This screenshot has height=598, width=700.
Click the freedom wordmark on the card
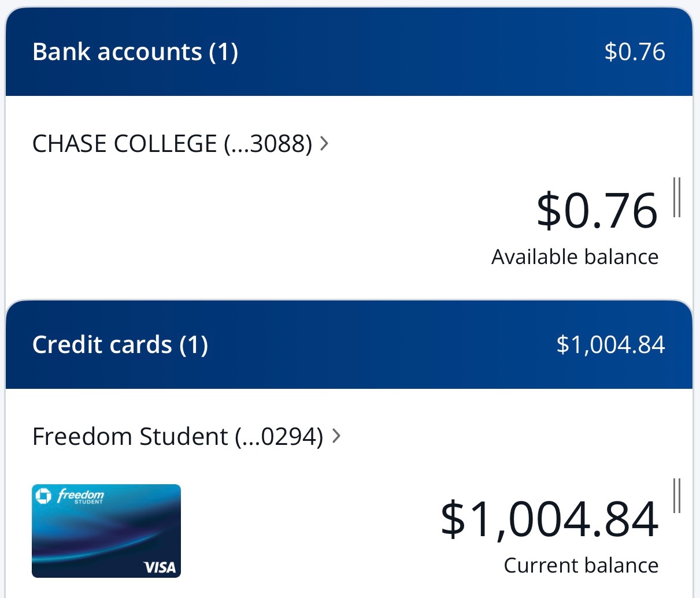coord(81,495)
